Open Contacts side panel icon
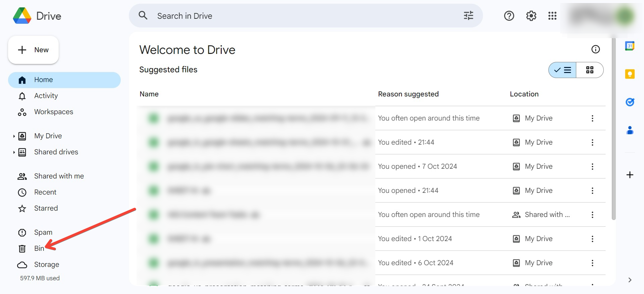644x294 pixels. [x=630, y=130]
